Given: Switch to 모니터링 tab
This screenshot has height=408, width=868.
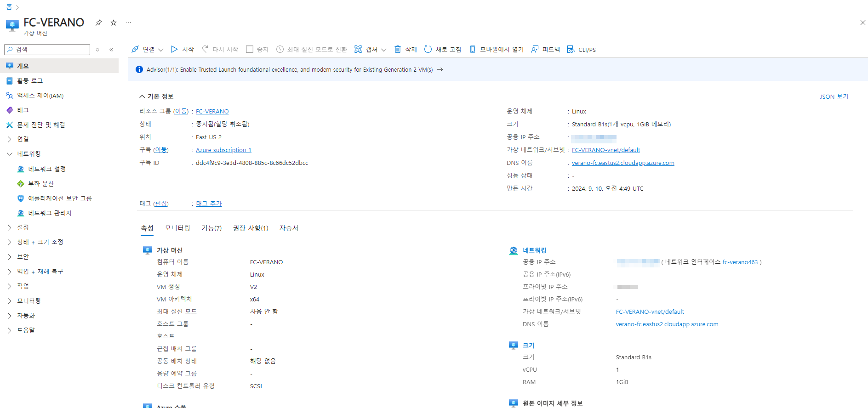Looking at the screenshot, I should 177,228.
